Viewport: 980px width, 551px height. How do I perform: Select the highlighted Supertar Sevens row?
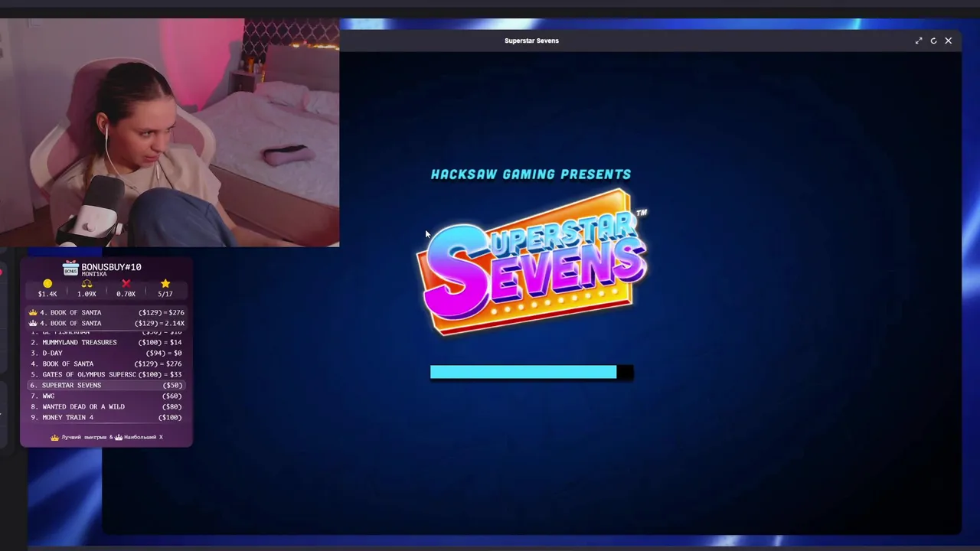click(106, 385)
